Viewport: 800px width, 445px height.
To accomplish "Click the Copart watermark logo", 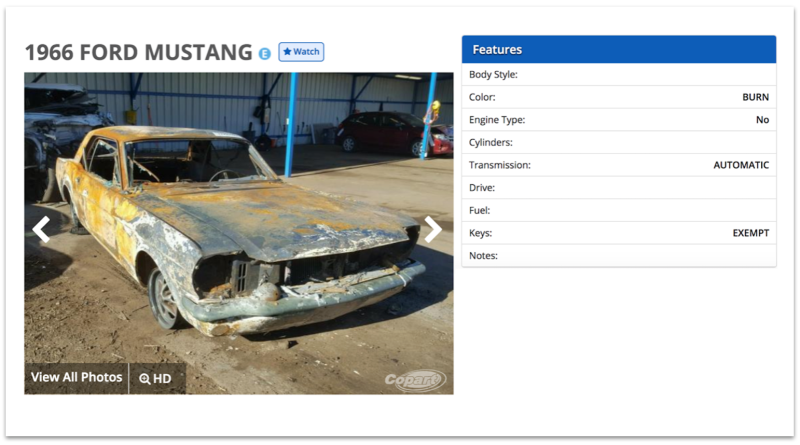I will click(415, 380).
